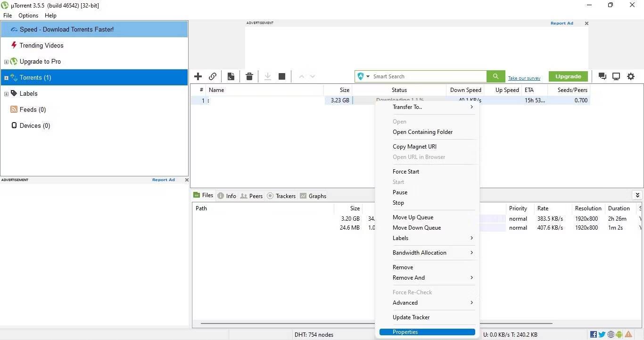
Task: Expand the Labels tree node
Action: (x=6, y=94)
